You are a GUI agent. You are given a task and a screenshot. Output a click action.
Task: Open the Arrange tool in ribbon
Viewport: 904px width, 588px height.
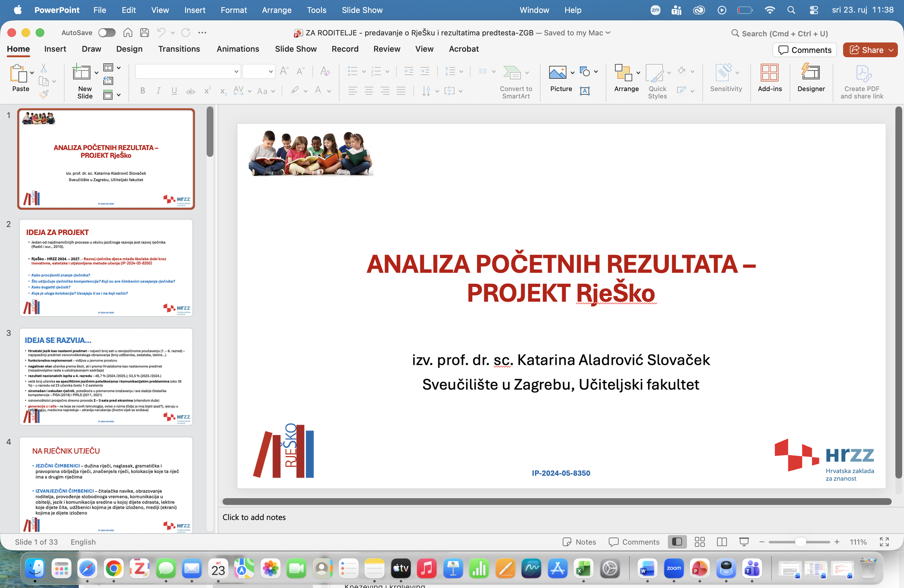pos(626,78)
